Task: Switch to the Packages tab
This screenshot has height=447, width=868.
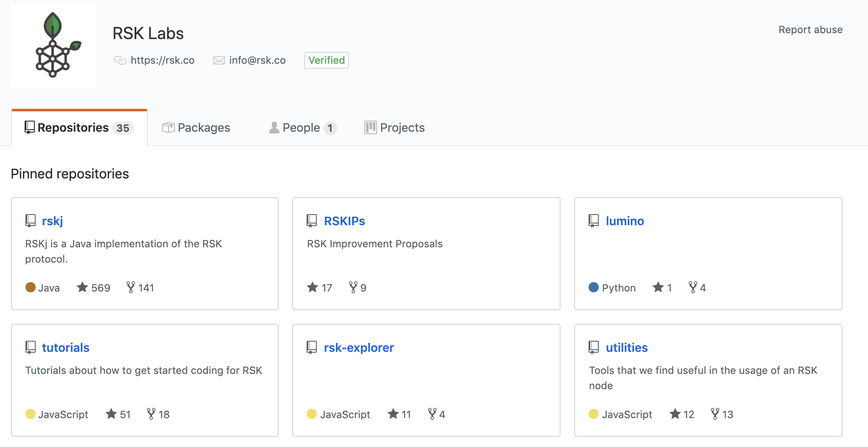Action: (x=196, y=127)
